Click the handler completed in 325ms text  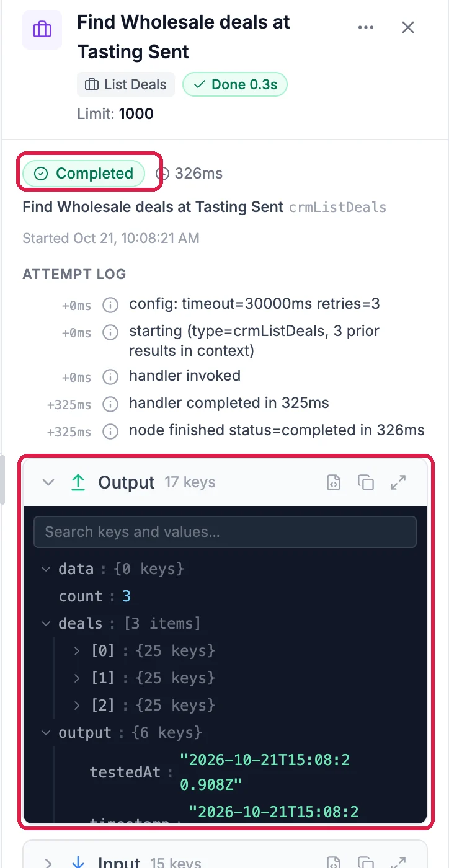click(x=229, y=403)
